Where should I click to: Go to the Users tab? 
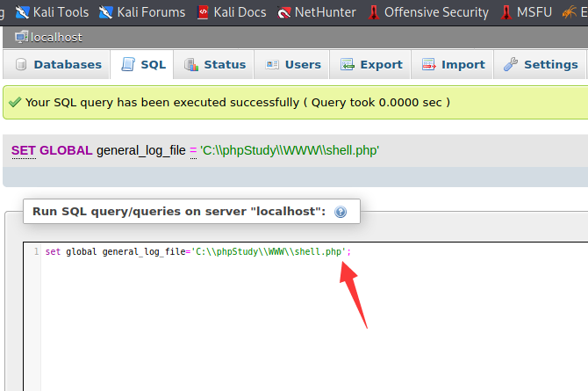pyautogui.click(x=291, y=65)
